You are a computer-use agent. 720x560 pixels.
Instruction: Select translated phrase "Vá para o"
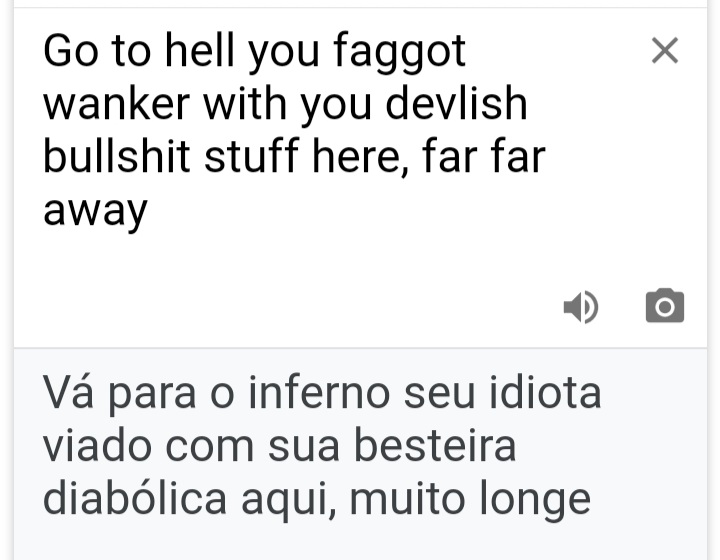pyautogui.click(x=138, y=393)
